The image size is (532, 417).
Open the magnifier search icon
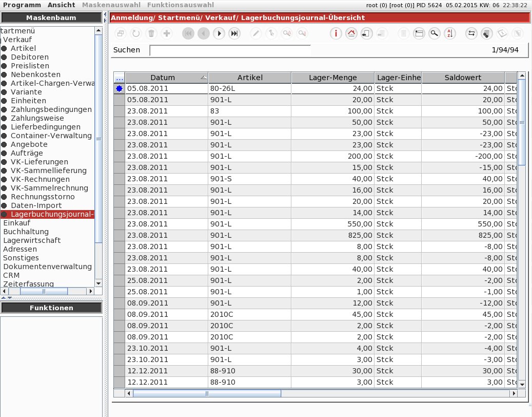435,33
